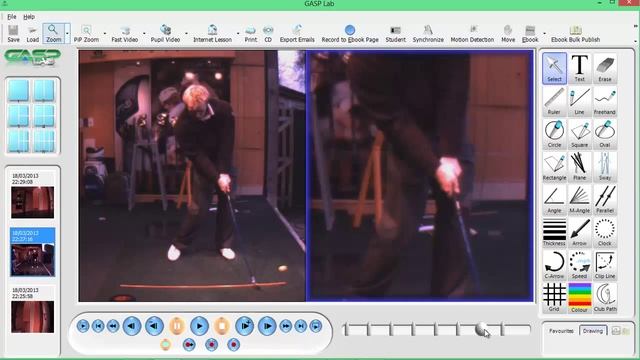
Task: Select the Clip Line tool
Action: click(x=605, y=265)
